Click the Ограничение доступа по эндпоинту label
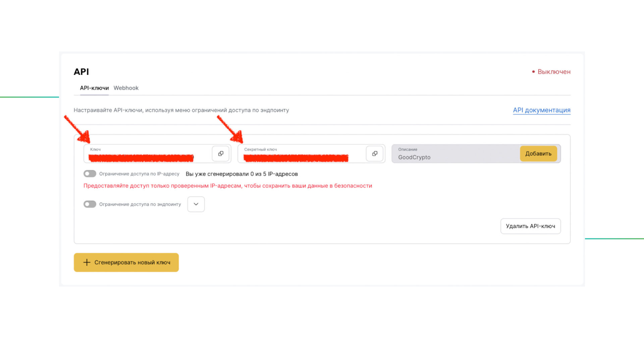This screenshot has width=644, height=338. pyautogui.click(x=140, y=204)
